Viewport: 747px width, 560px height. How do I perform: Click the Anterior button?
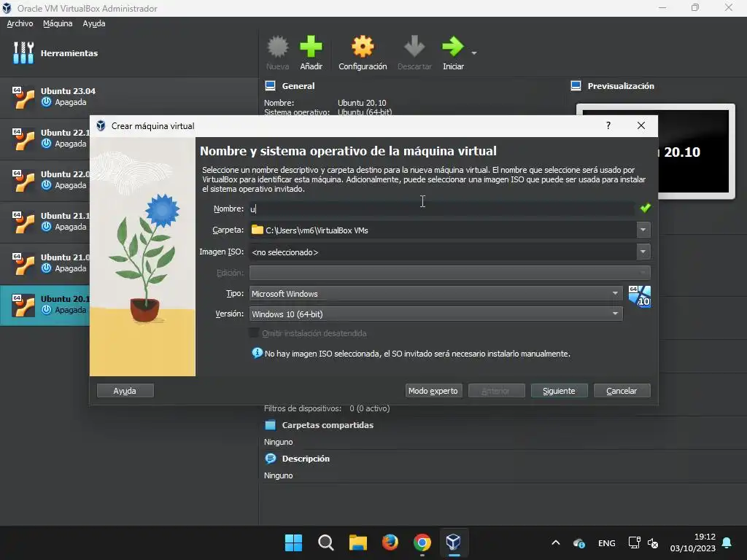pyautogui.click(x=496, y=391)
